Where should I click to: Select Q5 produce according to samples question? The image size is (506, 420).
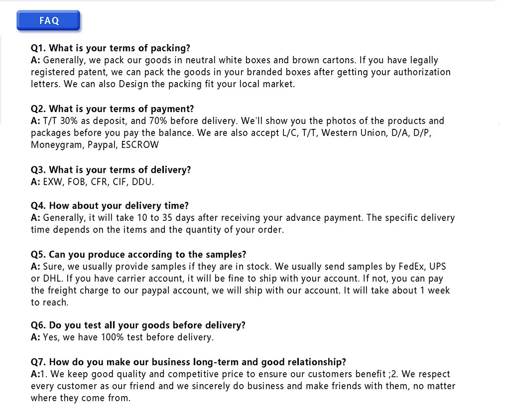pyautogui.click(x=138, y=254)
